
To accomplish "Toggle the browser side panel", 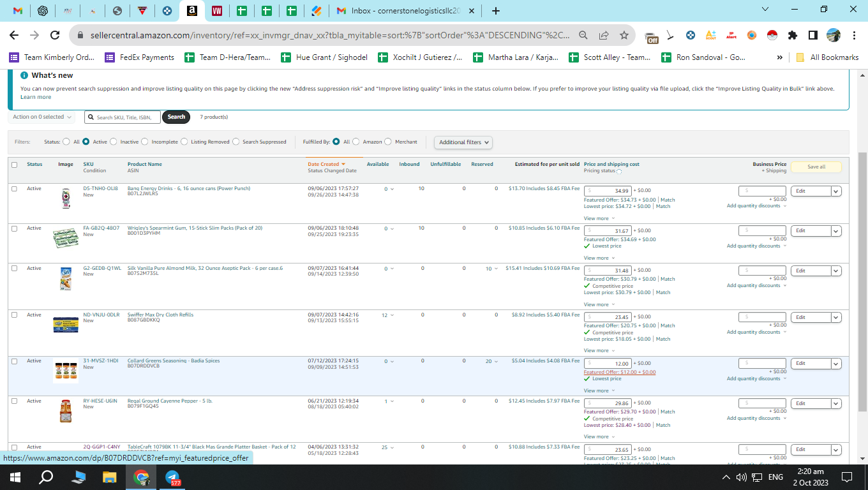I will [813, 35].
